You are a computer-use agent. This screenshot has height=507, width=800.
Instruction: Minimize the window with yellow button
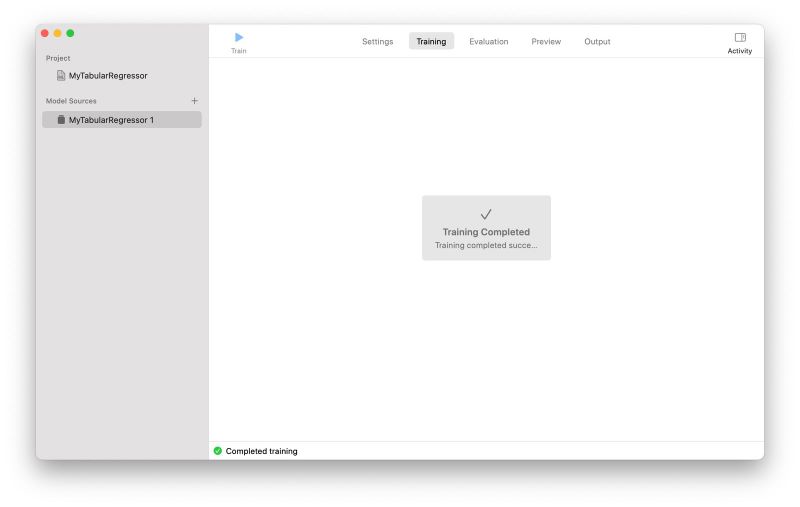[58, 33]
